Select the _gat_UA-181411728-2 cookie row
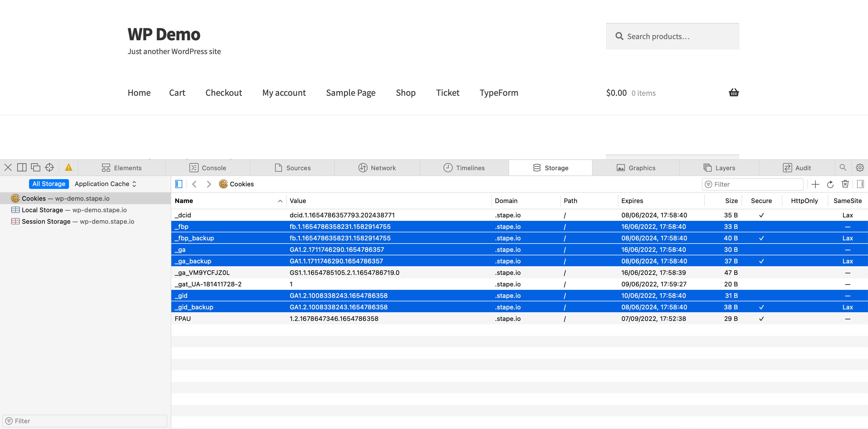The height and width of the screenshot is (429, 868). point(520,284)
